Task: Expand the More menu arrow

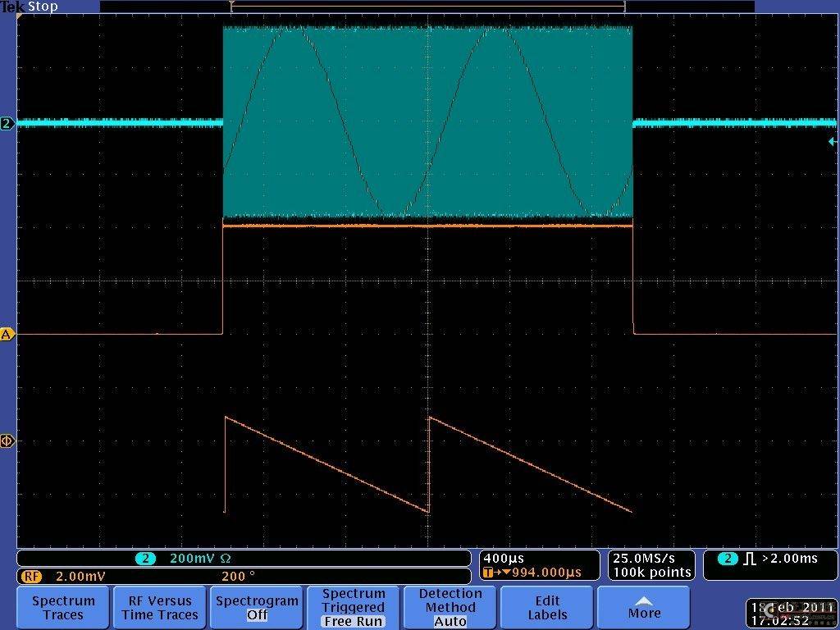Action: (643, 608)
